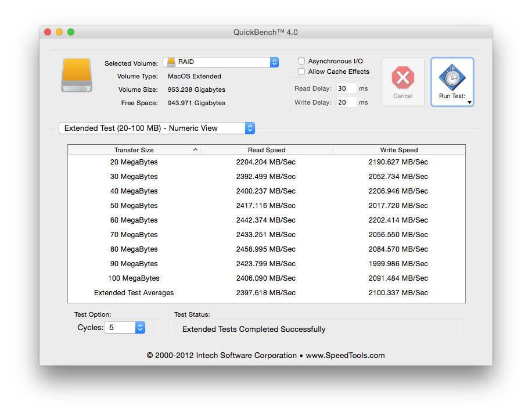Select the 40 MegaBytes row
The image size is (532, 419).
coord(267,191)
